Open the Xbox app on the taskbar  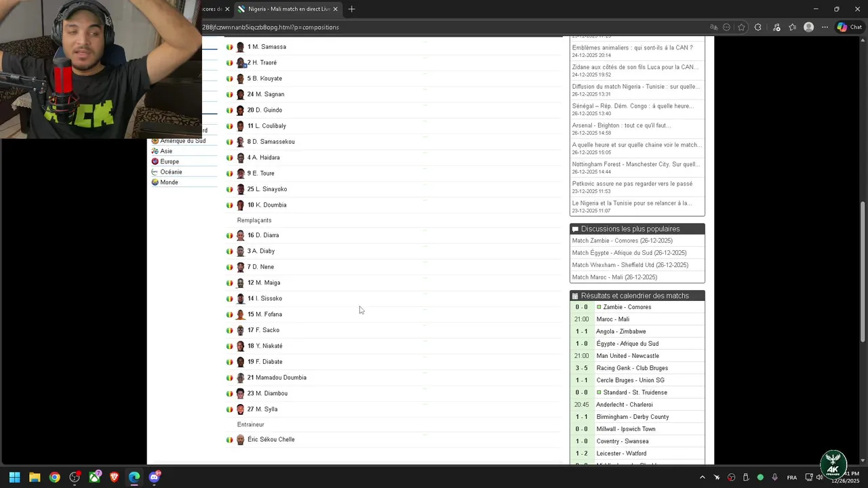(x=94, y=477)
